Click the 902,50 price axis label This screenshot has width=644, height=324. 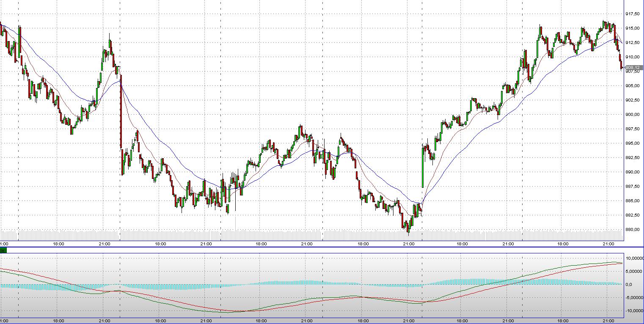633,100
